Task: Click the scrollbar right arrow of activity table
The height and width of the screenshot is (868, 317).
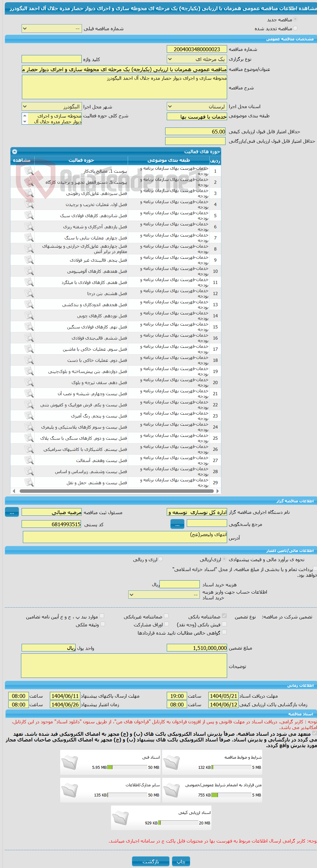Action: pyautogui.click(x=218, y=491)
